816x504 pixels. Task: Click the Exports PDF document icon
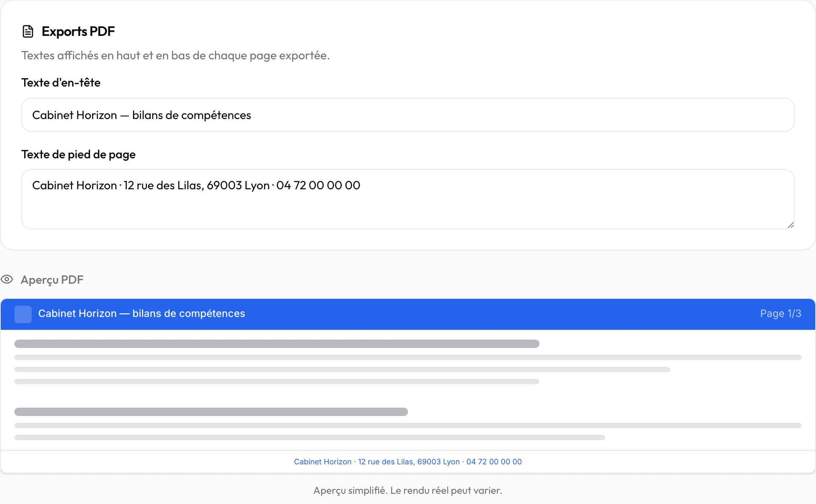click(28, 31)
